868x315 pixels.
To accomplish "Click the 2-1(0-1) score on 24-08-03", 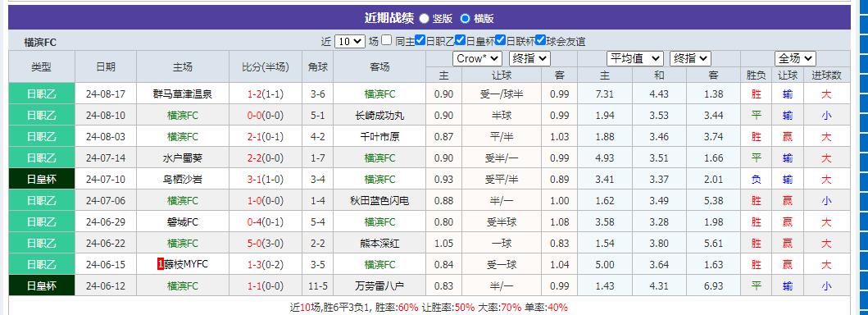I will point(266,137).
